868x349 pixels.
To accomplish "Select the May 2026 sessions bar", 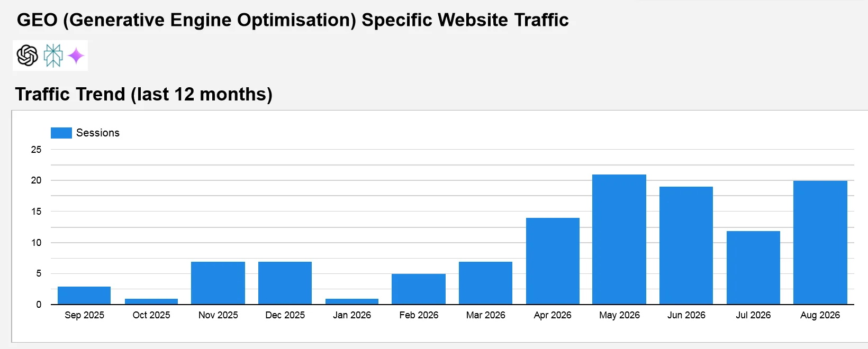I will [619, 240].
